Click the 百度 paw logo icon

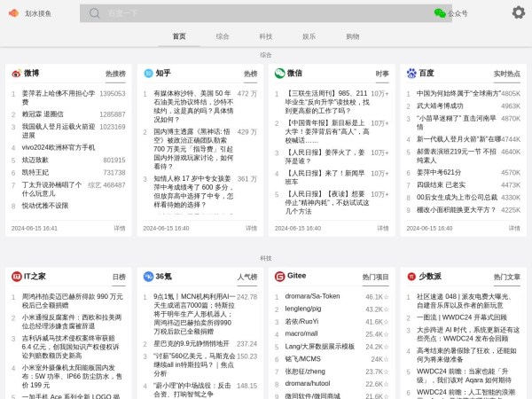click(411, 74)
